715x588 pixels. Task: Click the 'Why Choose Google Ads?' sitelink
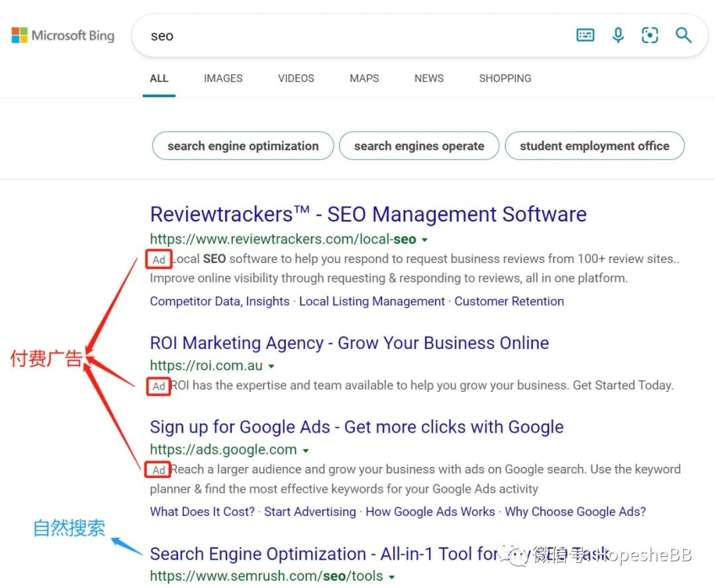click(x=573, y=511)
